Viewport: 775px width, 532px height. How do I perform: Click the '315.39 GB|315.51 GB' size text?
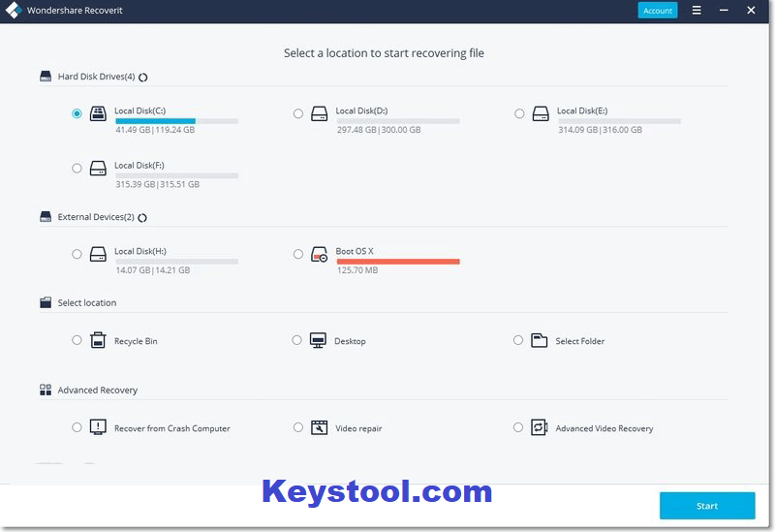tap(158, 184)
